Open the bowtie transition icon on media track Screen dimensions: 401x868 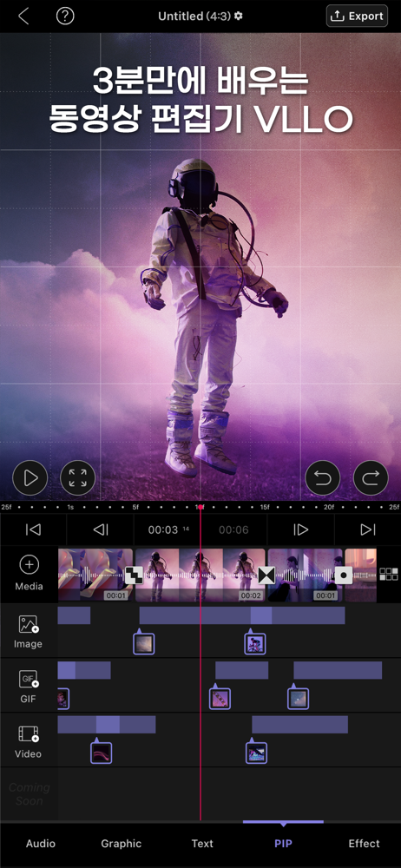click(x=266, y=575)
